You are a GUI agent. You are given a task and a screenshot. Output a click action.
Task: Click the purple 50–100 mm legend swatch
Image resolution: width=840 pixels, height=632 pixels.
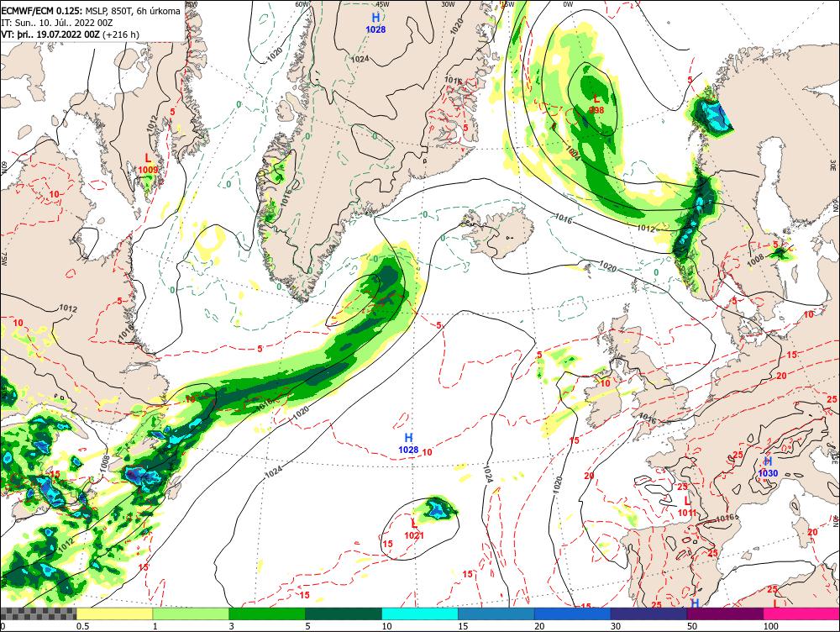726,614
